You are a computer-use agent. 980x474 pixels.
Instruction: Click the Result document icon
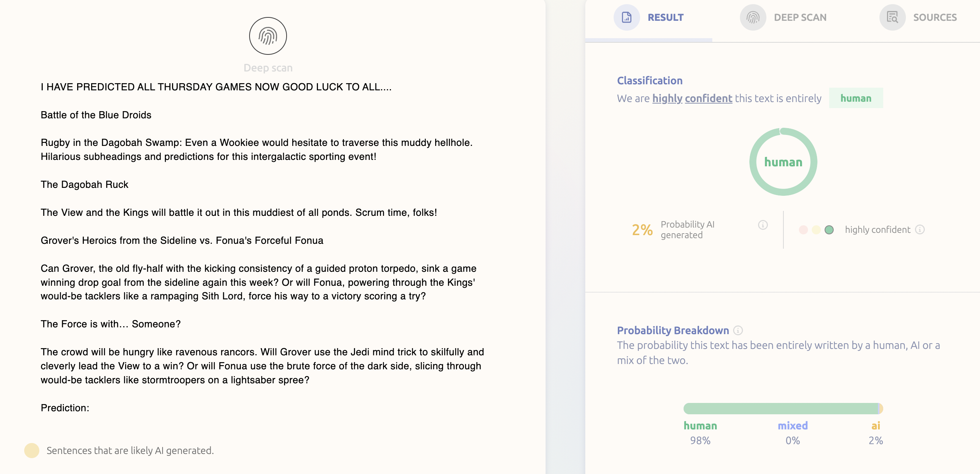(x=626, y=17)
